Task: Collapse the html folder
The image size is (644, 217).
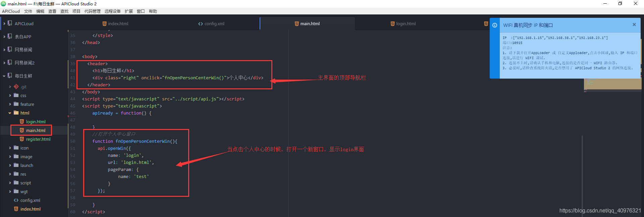Action: (10, 113)
